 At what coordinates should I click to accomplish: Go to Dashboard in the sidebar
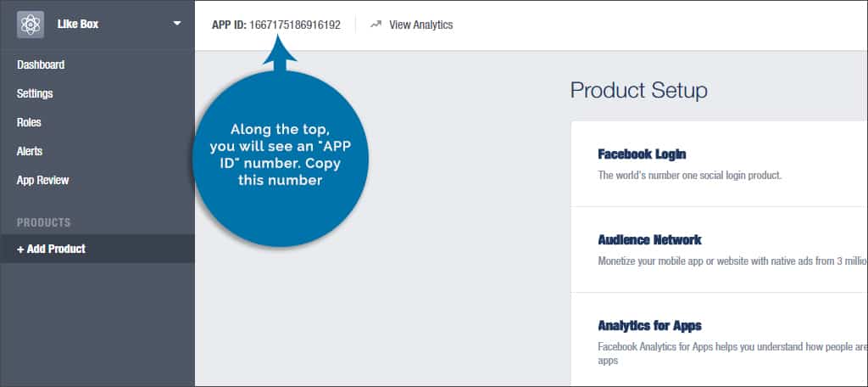(41, 64)
